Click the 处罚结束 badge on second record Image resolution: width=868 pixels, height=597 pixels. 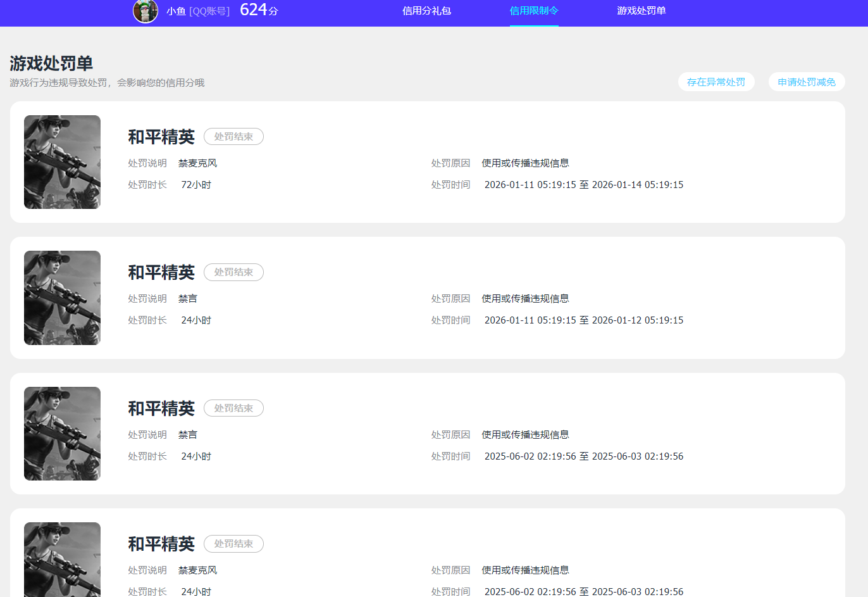pyautogui.click(x=233, y=272)
